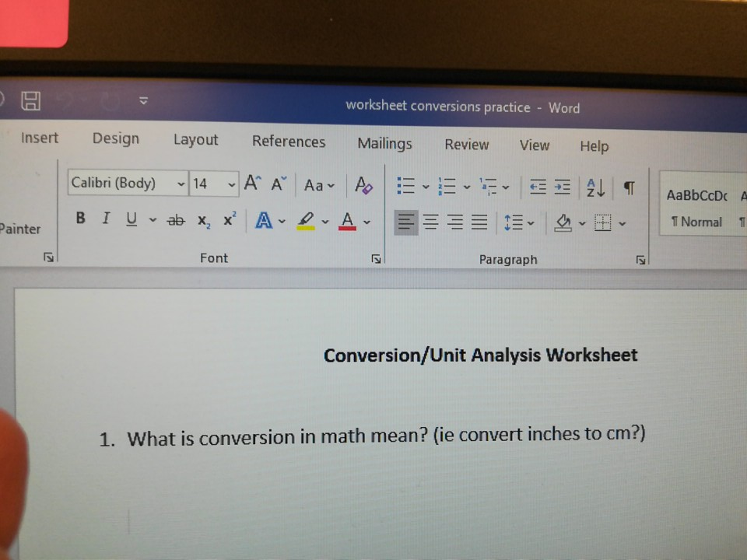Screen dimensions: 747x560
Task: Apply center text alignment
Action: click(430, 222)
